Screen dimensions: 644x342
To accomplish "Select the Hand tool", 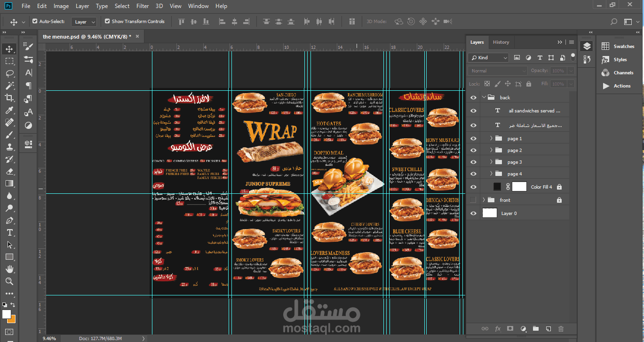I will (x=9, y=269).
